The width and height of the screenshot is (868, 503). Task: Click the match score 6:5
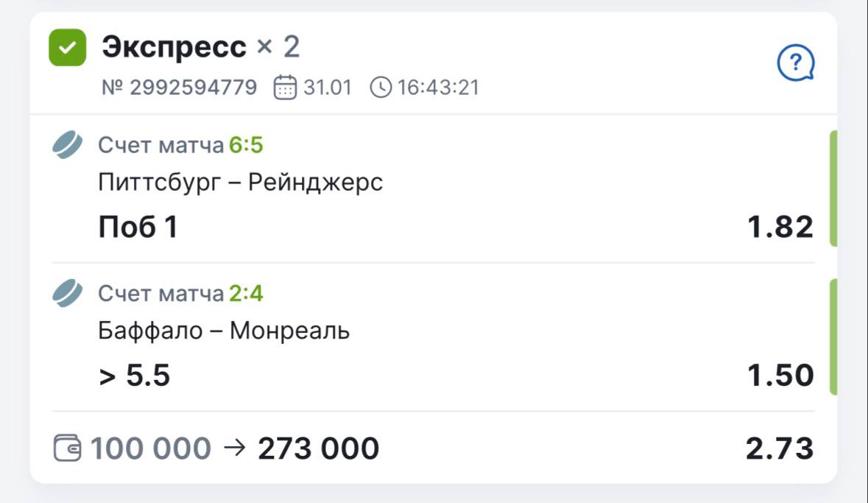coord(246,146)
